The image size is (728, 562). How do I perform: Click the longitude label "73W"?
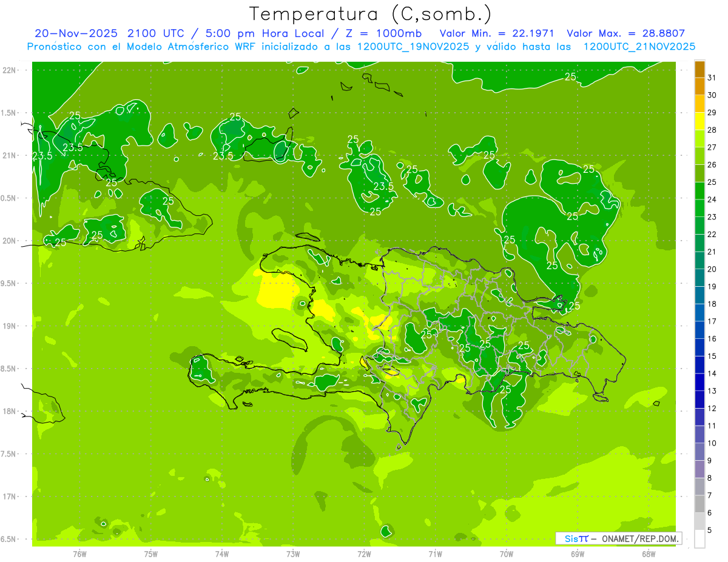click(293, 554)
